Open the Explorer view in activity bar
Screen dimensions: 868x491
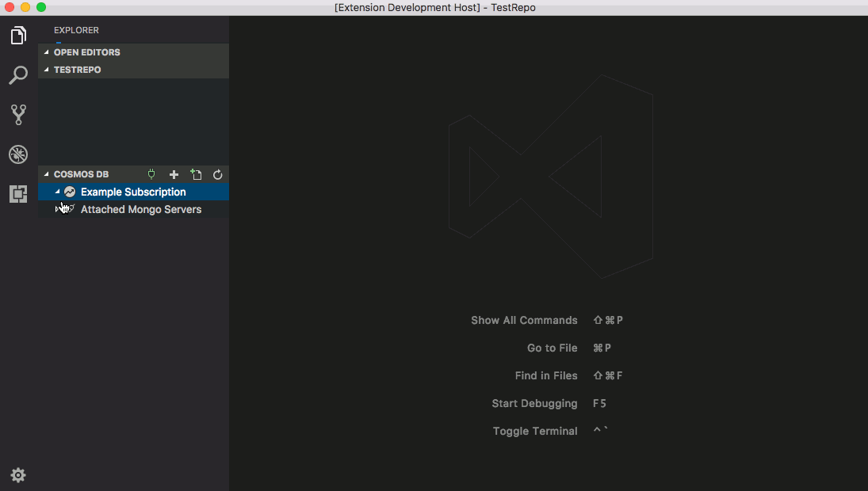pos(18,36)
